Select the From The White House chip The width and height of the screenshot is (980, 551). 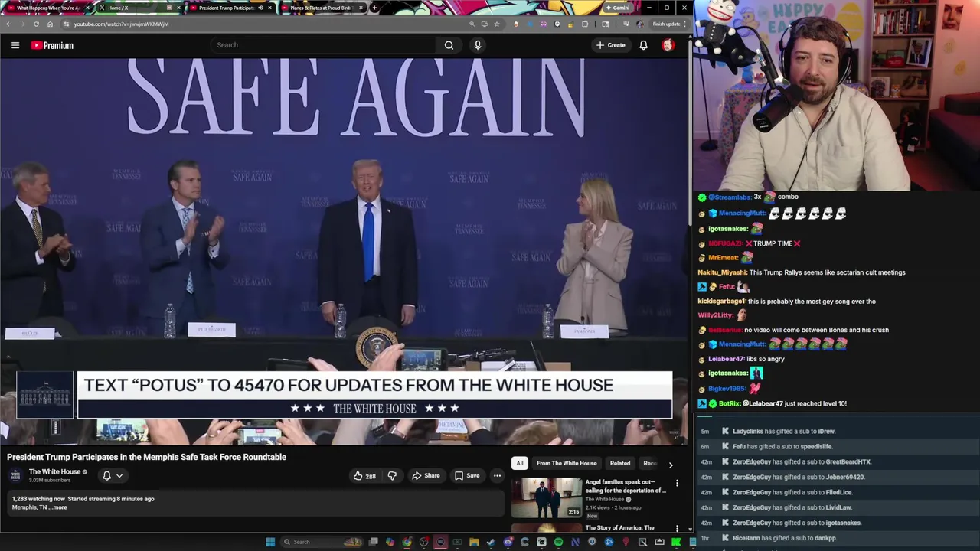pyautogui.click(x=567, y=463)
